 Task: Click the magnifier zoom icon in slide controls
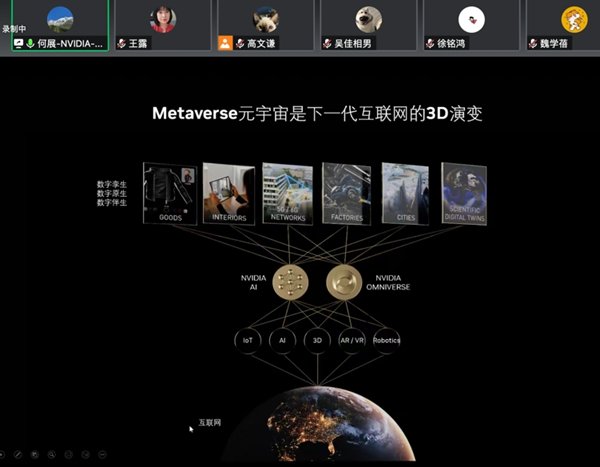point(51,454)
